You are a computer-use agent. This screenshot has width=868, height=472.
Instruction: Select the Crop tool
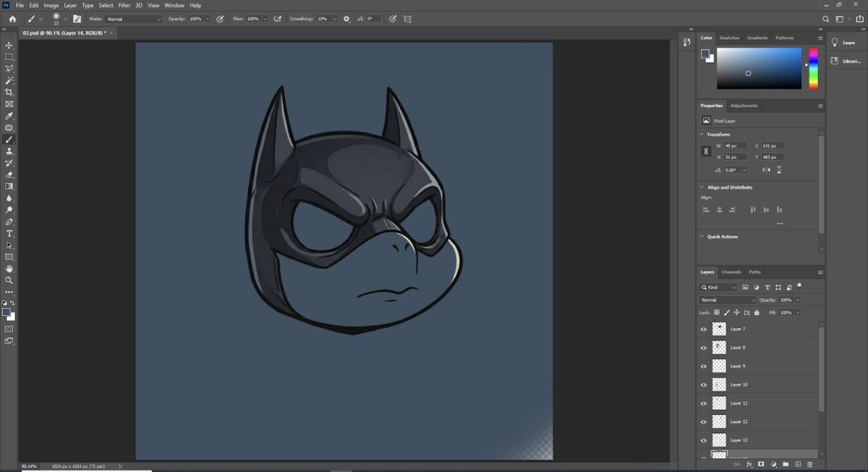coord(9,92)
